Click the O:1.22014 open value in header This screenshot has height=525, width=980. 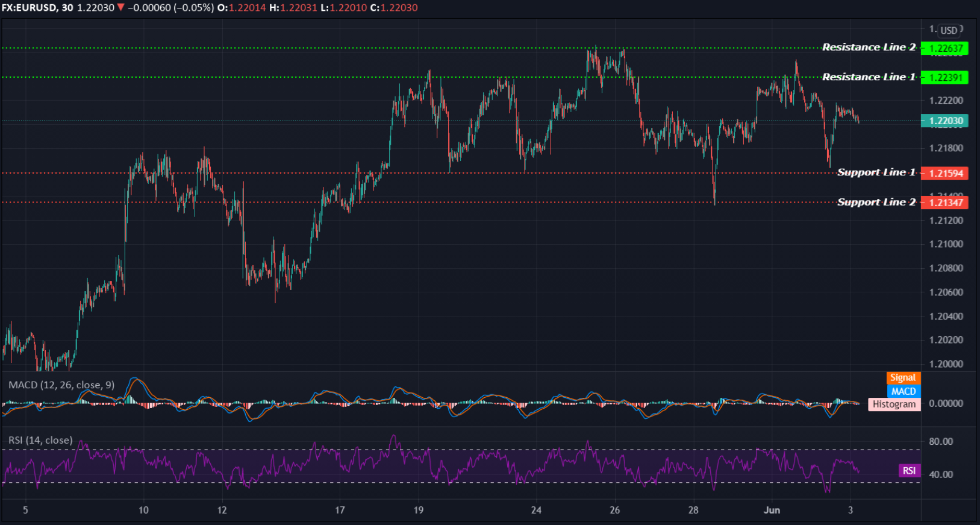[242, 8]
